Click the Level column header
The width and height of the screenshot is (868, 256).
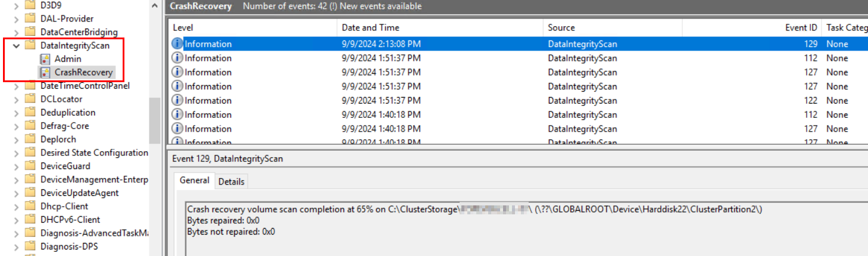tap(253, 27)
